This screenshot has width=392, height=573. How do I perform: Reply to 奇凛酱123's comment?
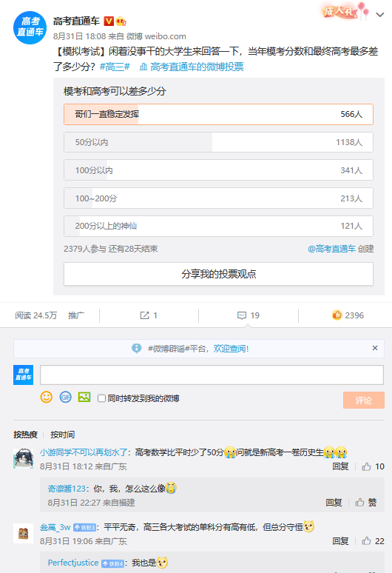point(334,503)
